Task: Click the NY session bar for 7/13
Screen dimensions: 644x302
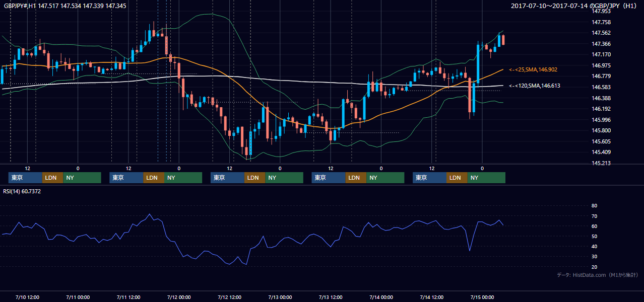Action: point(385,178)
